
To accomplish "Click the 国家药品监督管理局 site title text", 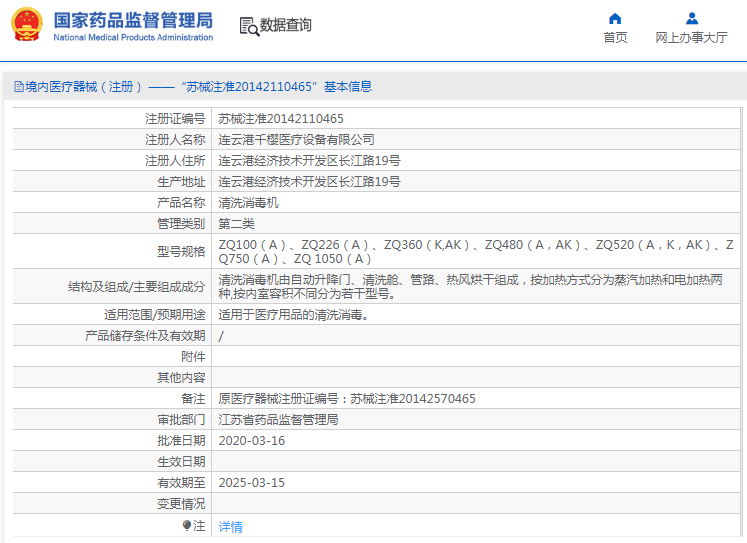I will (132, 20).
